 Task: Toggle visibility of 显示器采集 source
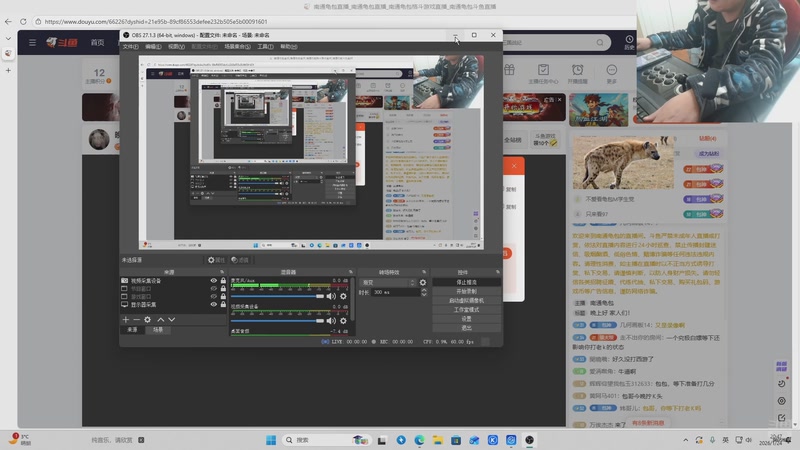tap(214, 305)
